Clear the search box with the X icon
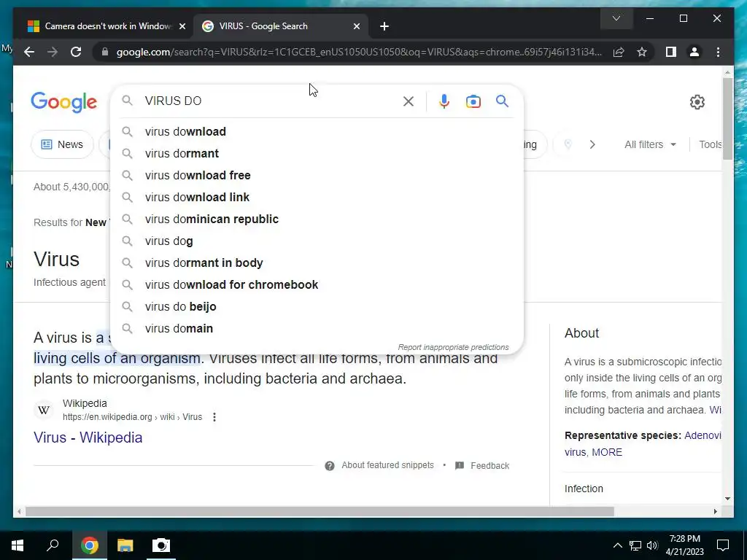The image size is (747, 560). point(409,101)
